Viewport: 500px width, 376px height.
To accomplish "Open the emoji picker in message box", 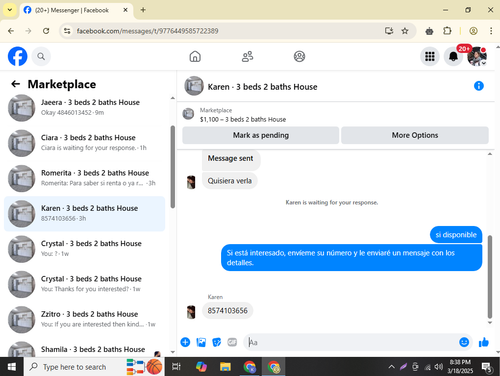I will coord(464,342).
